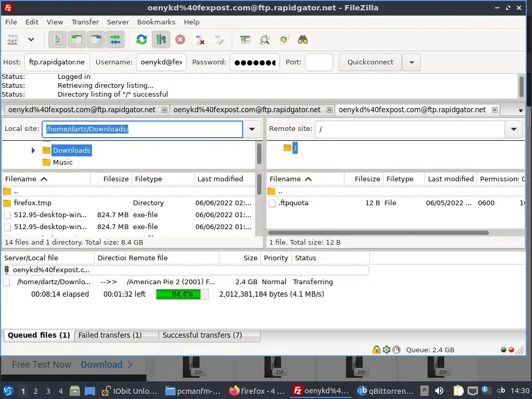This screenshot has height=399, width=532.
Task: Open the Edit menu
Action: 32,22
